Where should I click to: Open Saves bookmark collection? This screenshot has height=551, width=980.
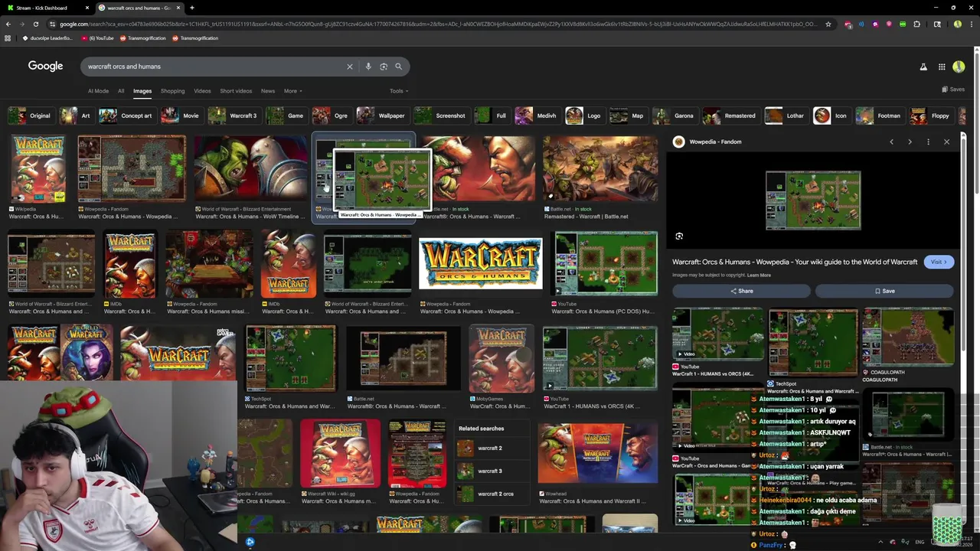pyautogui.click(x=953, y=90)
